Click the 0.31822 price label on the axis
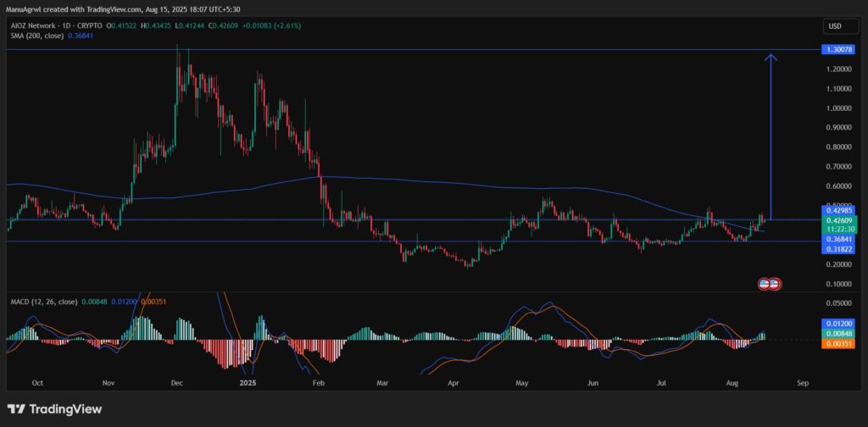The height and width of the screenshot is (427, 868). pos(839,249)
